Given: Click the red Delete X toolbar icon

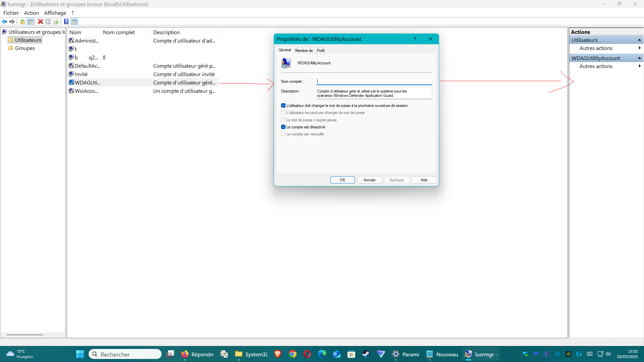Looking at the screenshot, I should click(x=40, y=22).
